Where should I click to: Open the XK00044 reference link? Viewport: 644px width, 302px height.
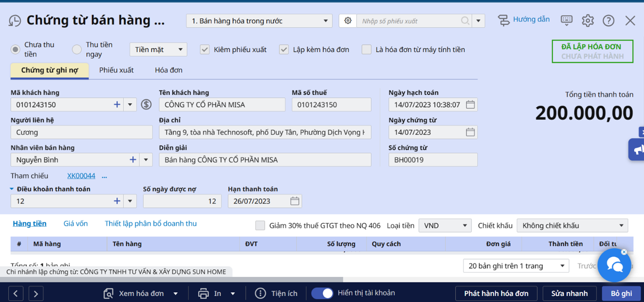click(x=81, y=176)
